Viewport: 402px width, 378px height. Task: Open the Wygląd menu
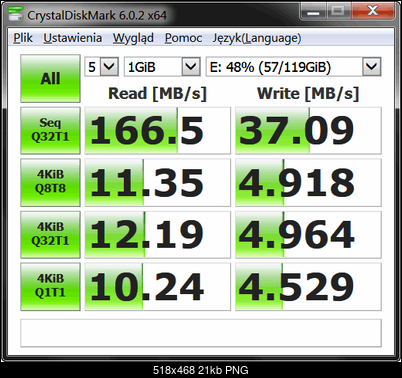coord(133,38)
